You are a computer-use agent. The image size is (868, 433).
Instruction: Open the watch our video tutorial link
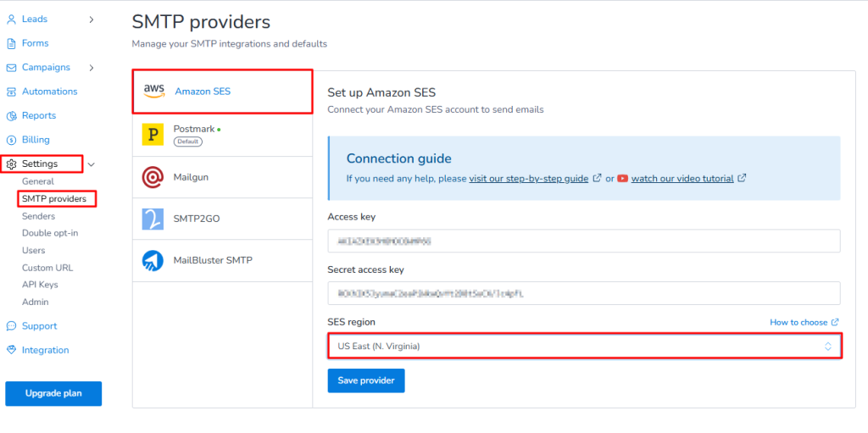coord(682,178)
